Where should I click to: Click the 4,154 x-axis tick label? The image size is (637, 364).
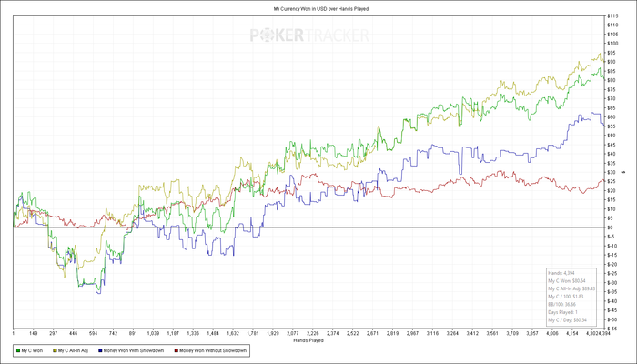(x=572, y=334)
